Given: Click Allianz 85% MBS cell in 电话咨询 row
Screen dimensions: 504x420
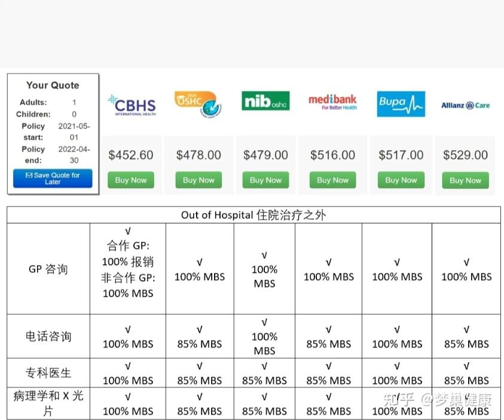Looking at the screenshot, I should click(466, 337).
